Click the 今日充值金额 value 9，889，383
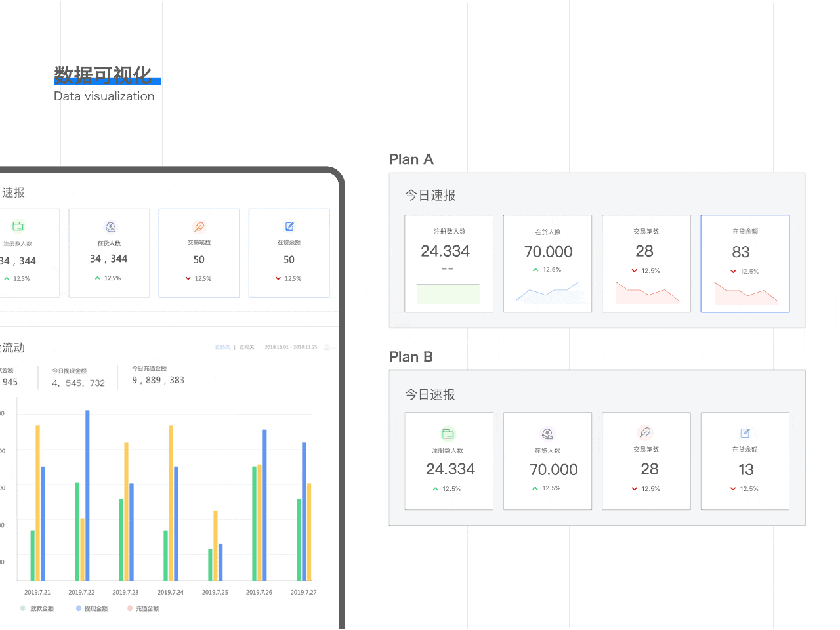 click(x=158, y=380)
